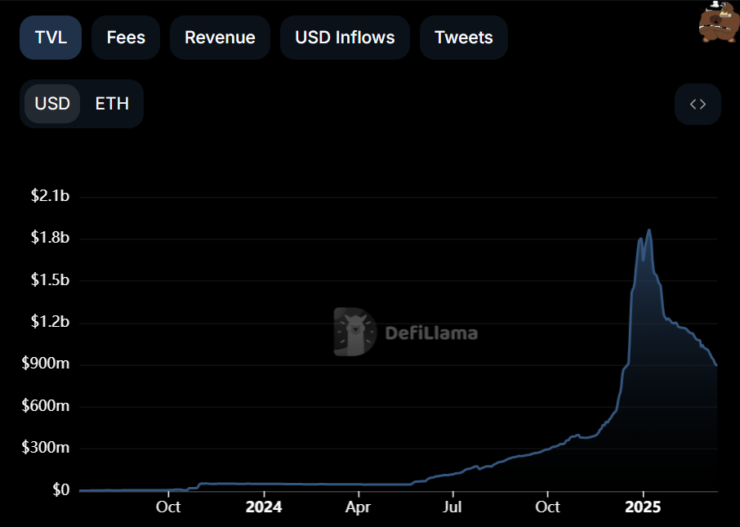The width and height of the screenshot is (740, 527).
Task: Click the 2025 x-axis label
Action: (x=643, y=508)
